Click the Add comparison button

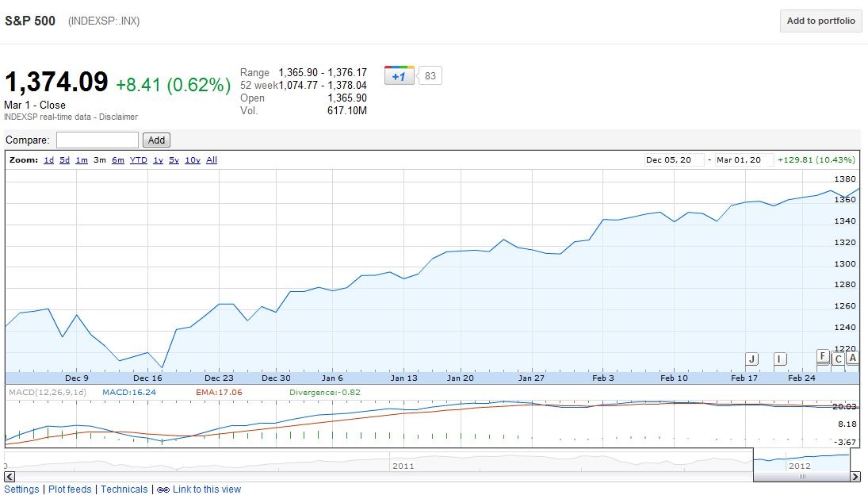(156, 140)
